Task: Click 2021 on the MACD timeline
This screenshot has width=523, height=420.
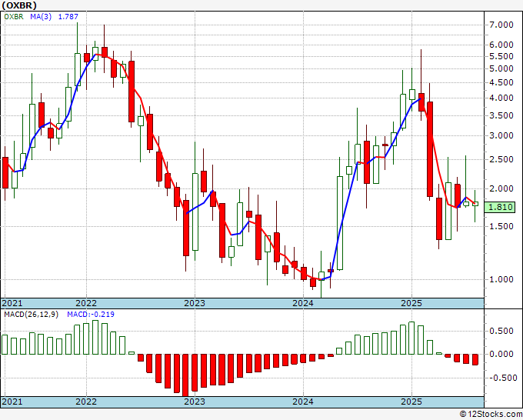Action: 12,402
